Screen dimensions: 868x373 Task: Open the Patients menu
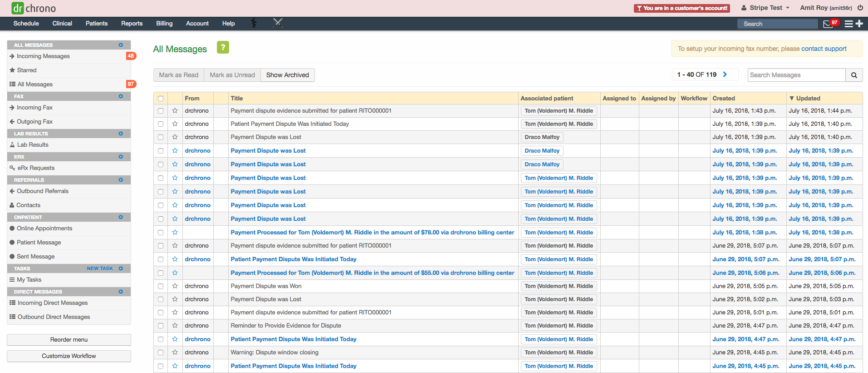pyautogui.click(x=97, y=23)
